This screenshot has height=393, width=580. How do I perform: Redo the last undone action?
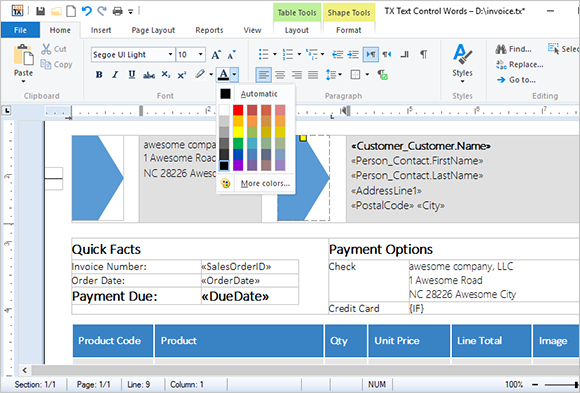coord(102,11)
